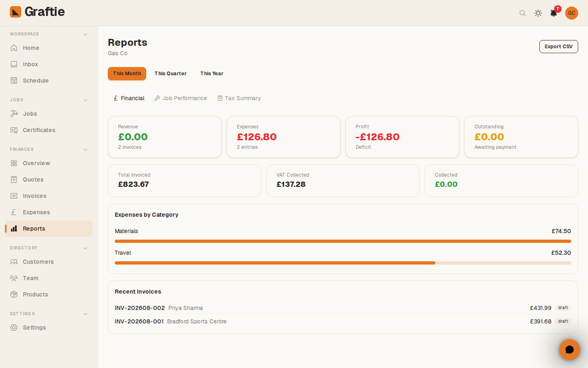The image size is (588, 368).
Task: Switch to the Financial tab
Action: point(129,98)
